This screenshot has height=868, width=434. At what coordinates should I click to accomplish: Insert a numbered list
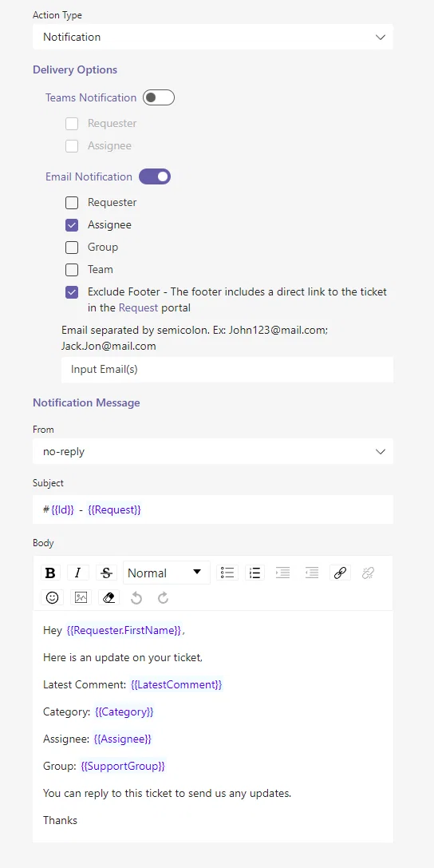(x=254, y=573)
